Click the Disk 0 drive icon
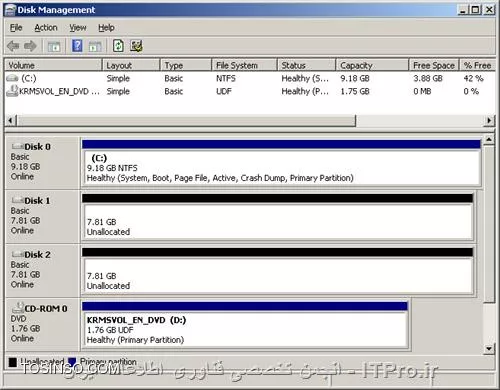The height and width of the screenshot is (390, 500). tap(17, 146)
